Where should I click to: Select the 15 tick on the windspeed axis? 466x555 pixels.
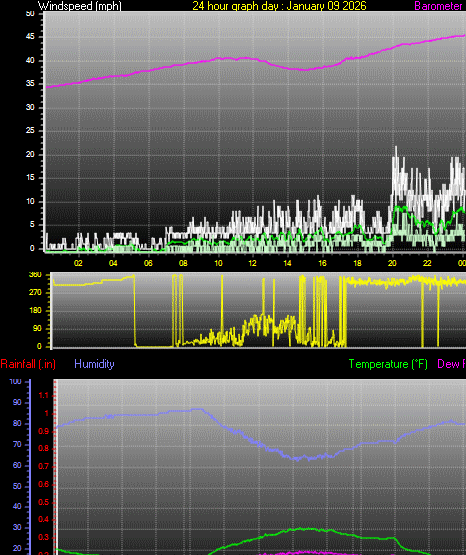[30, 178]
